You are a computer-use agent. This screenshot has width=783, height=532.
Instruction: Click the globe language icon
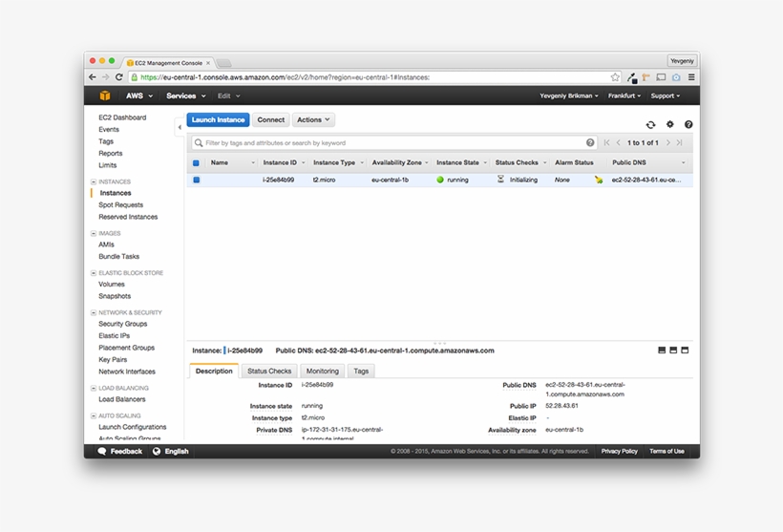[x=157, y=451]
